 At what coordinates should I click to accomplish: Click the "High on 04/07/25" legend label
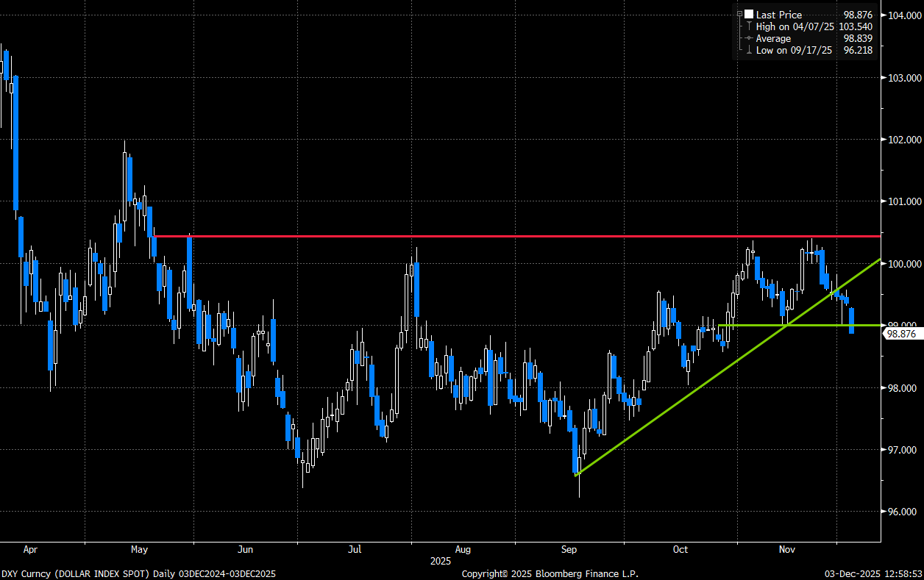[795, 26]
